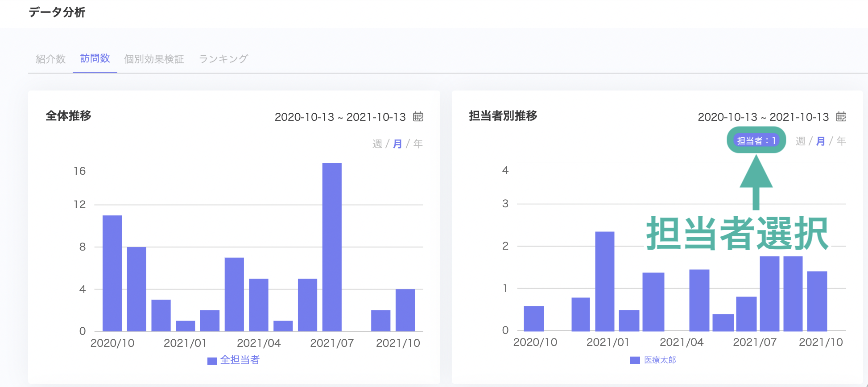
Task: Click 2021/04 axis label in 担当者別推移 chart
Action: [x=682, y=342]
